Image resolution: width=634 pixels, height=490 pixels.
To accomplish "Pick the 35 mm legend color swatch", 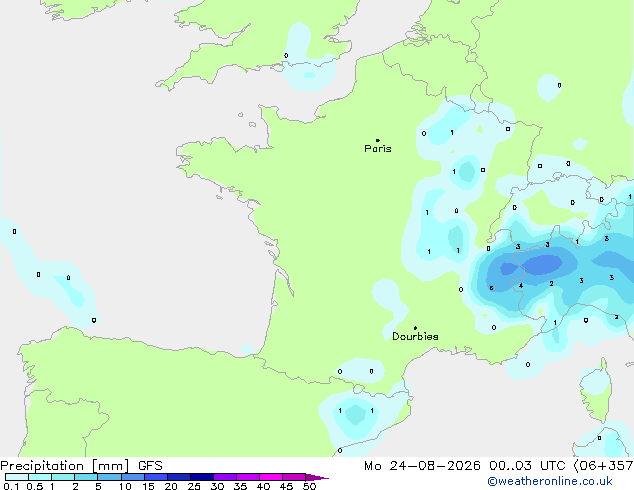I will point(248,477).
